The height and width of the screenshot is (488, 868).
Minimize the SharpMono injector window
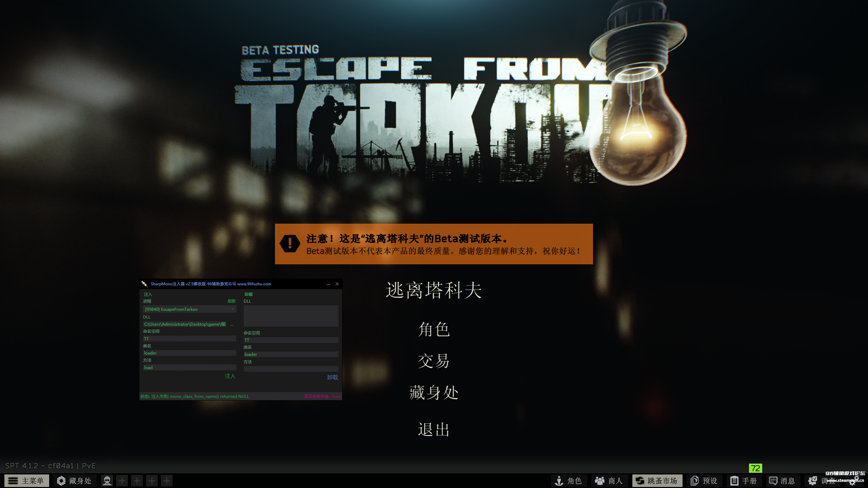click(x=328, y=284)
